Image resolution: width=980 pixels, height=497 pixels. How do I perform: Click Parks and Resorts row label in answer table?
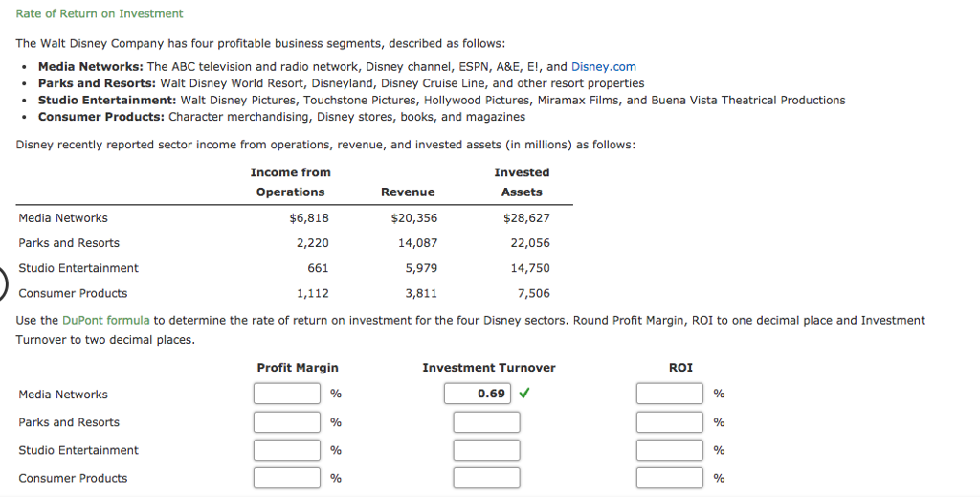(69, 422)
